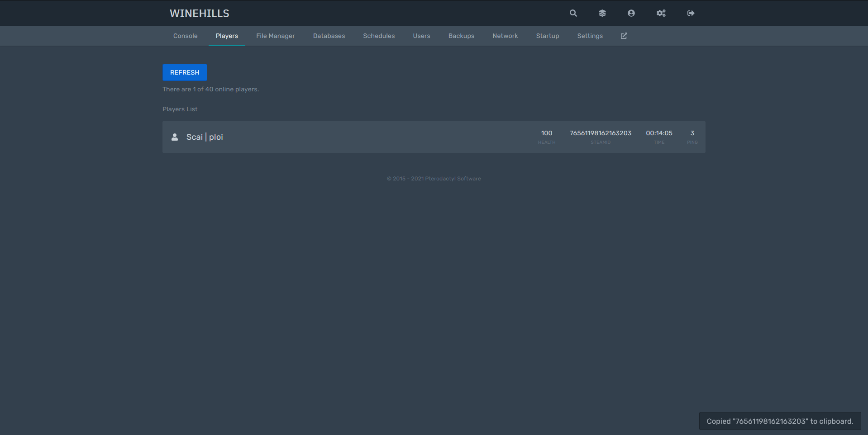Open account via the user circle icon
This screenshot has height=435, width=868.
click(631, 13)
